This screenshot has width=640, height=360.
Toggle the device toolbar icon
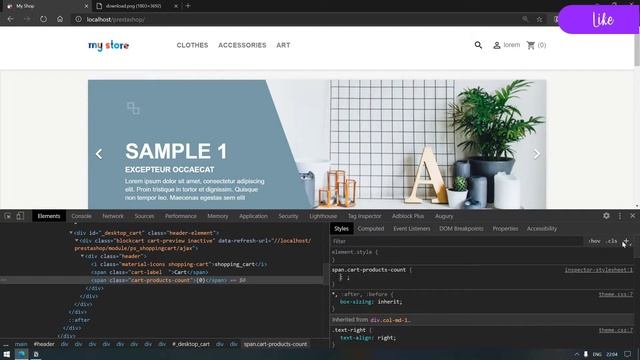[x=20, y=216]
